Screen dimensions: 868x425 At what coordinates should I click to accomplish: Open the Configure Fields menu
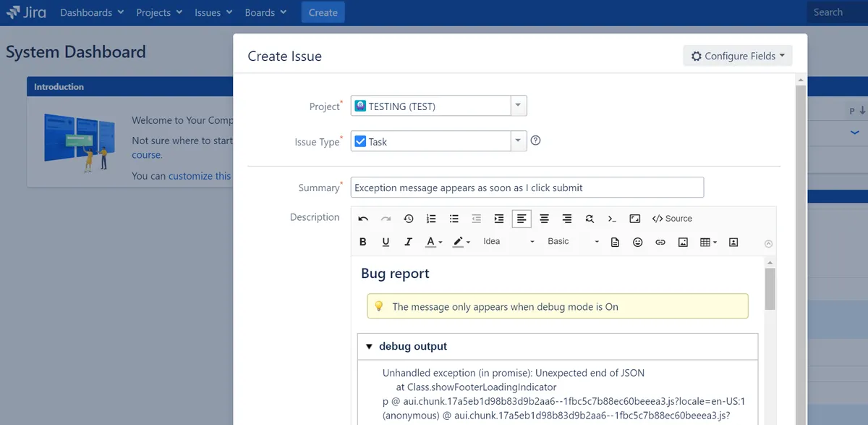click(x=738, y=56)
